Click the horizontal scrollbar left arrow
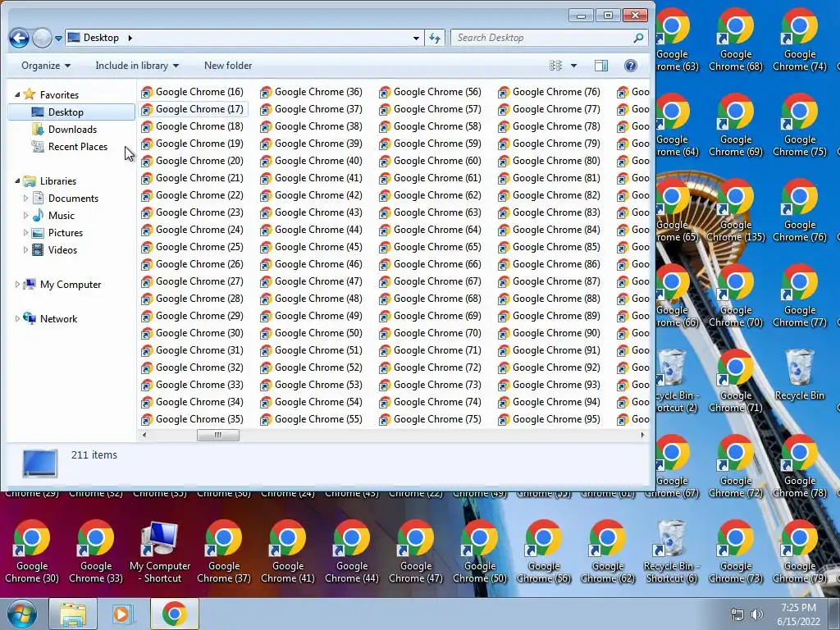Image resolution: width=840 pixels, height=630 pixels. click(x=144, y=435)
